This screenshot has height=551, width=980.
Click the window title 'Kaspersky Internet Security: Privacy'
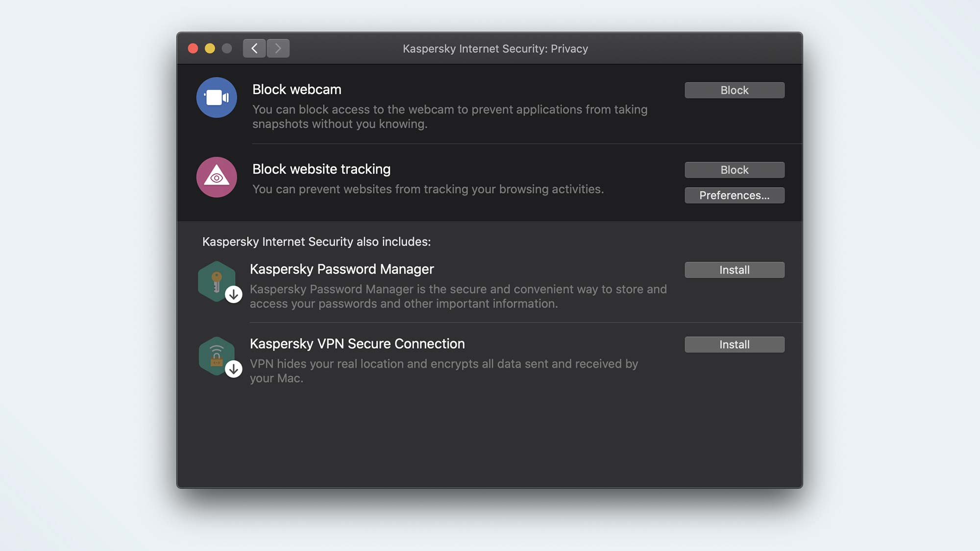(495, 48)
